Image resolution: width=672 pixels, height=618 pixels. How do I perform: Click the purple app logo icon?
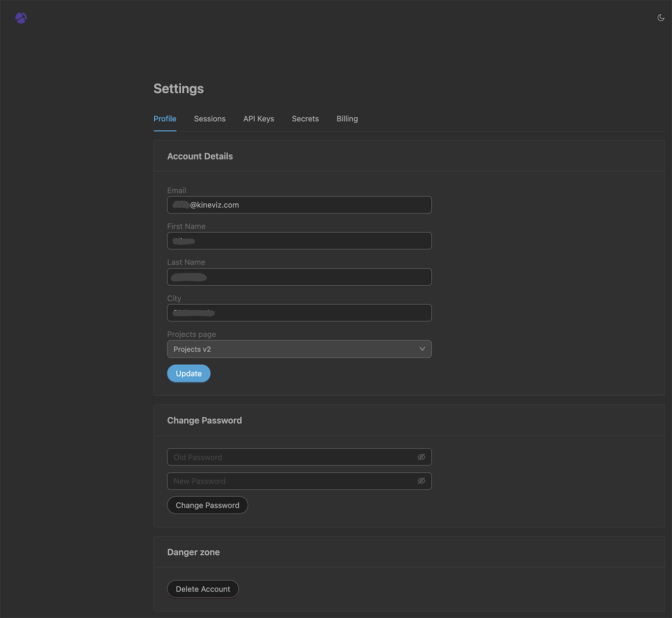[21, 18]
